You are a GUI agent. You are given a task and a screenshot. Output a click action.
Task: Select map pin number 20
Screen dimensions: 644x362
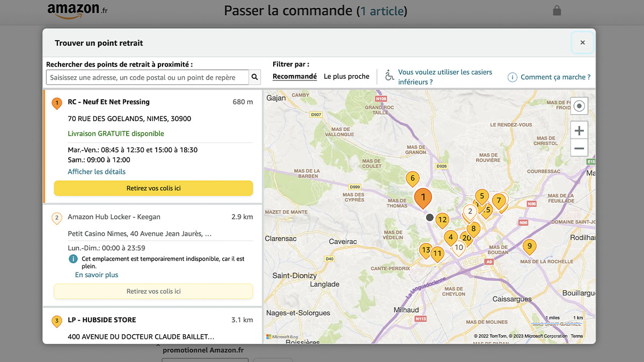point(467,238)
